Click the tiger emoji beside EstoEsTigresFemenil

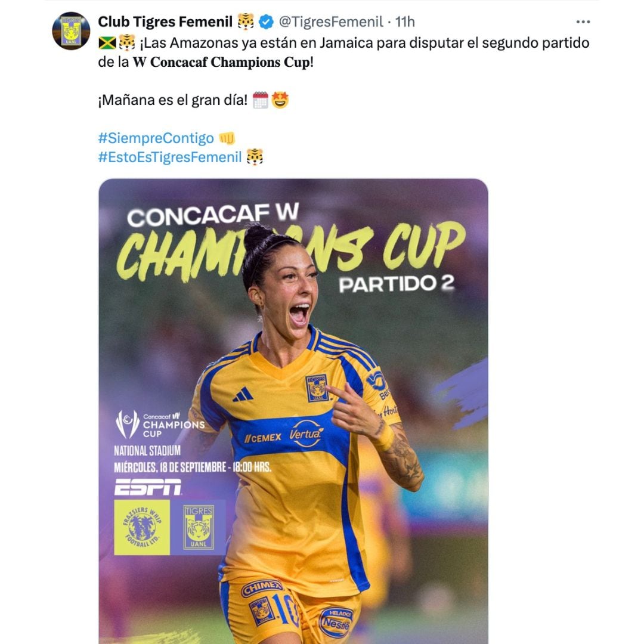(255, 157)
